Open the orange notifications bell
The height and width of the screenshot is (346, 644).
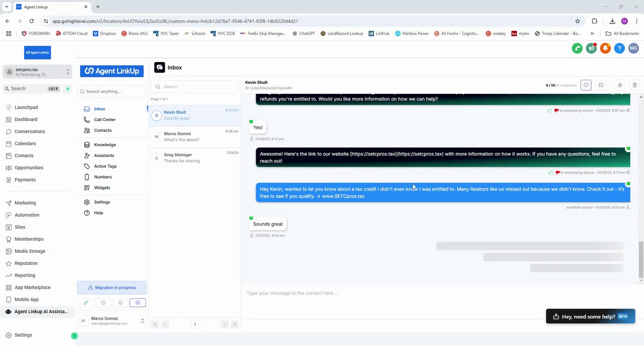pyautogui.click(x=606, y=48)
